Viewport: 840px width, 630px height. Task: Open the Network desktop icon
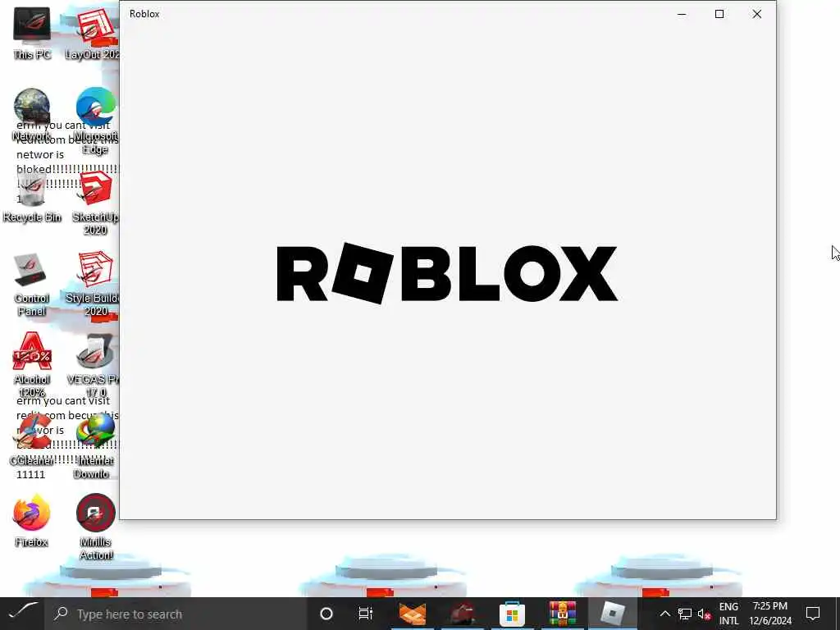[x=32, y=114]
